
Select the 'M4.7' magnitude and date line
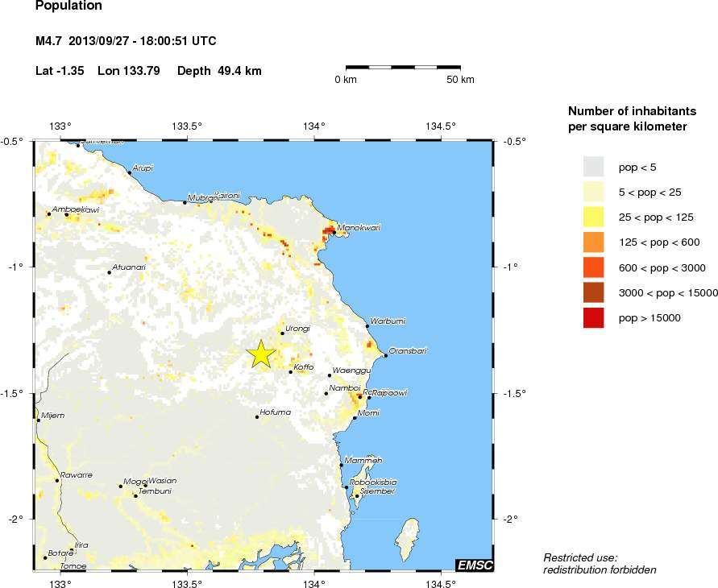click(126, 41)
